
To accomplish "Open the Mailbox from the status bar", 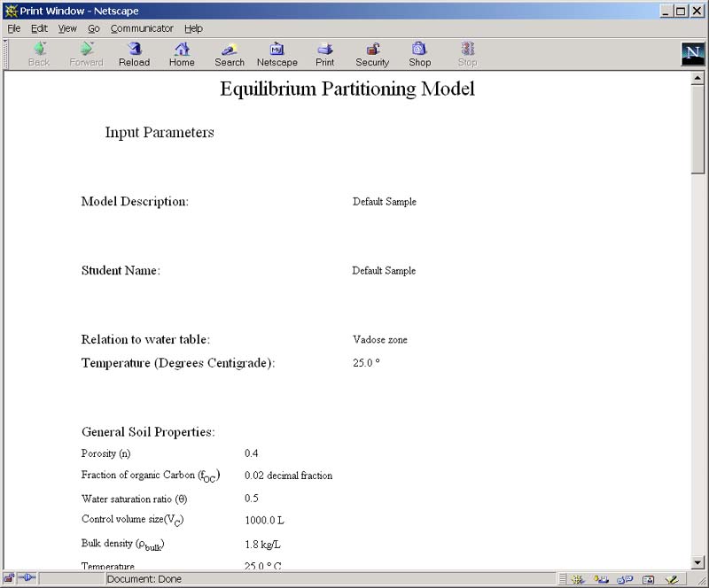I will 603,578.
